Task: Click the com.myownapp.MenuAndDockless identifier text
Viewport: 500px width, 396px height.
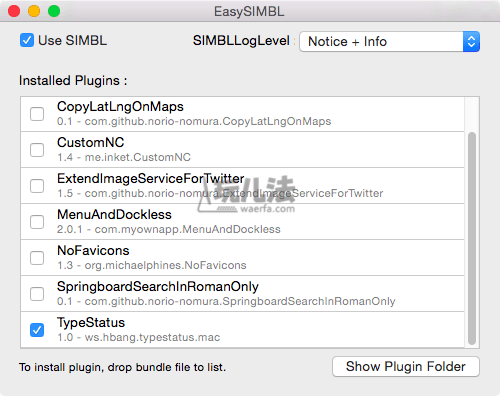Action: pos(187,229)
